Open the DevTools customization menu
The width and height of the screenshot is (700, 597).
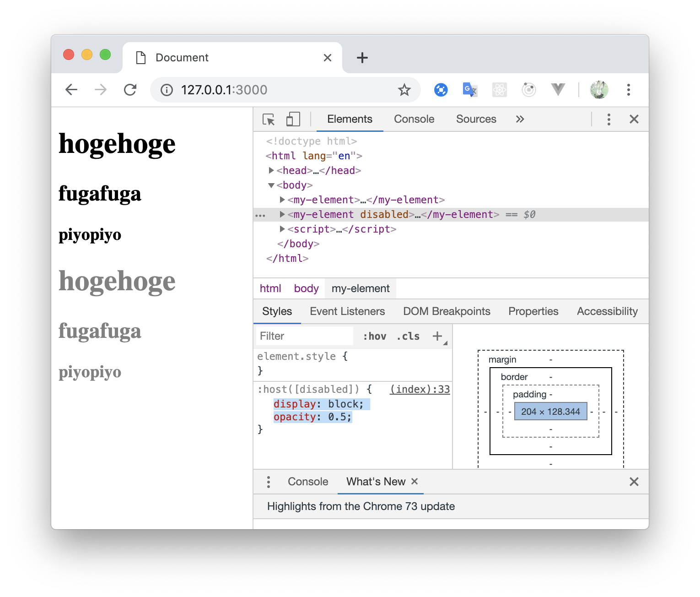608,119
